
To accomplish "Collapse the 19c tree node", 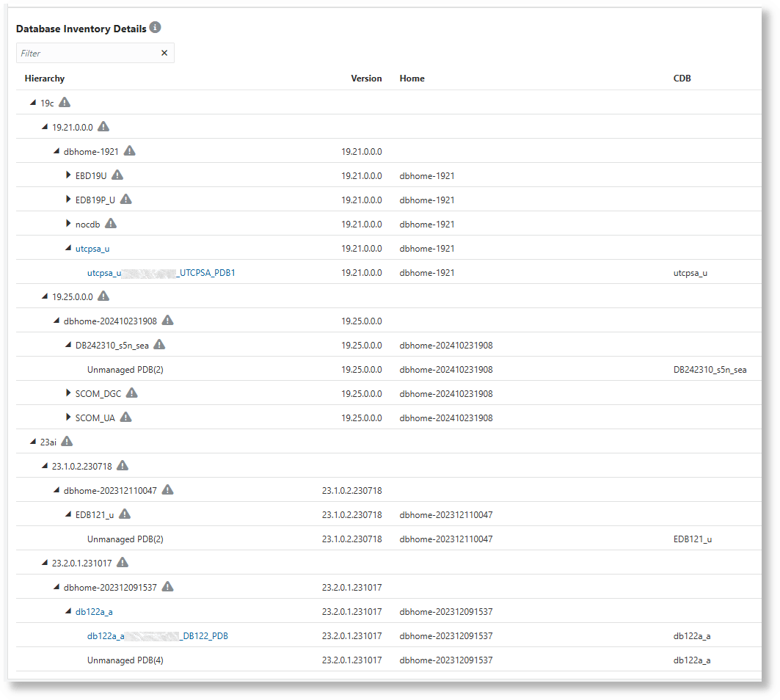I will (x=33, y=103).
